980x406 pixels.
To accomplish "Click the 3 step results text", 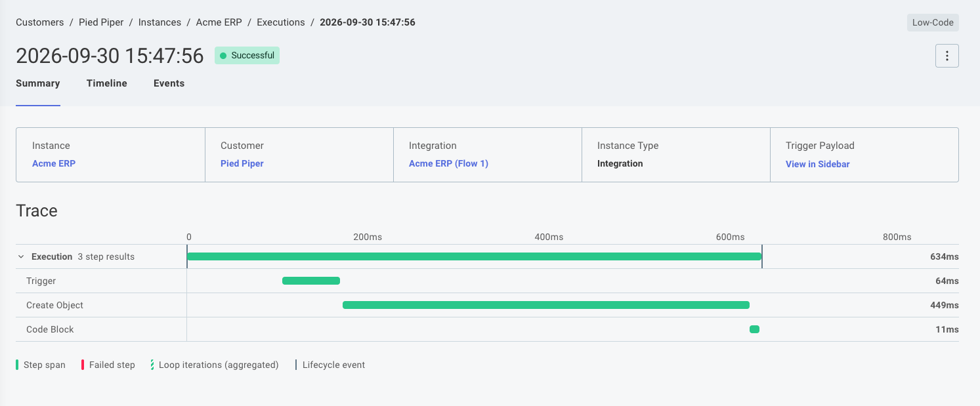I will (x=106, y=257).
